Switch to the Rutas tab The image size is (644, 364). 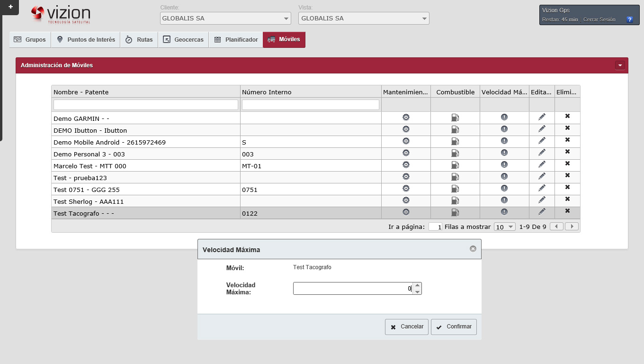coord(139,40)
